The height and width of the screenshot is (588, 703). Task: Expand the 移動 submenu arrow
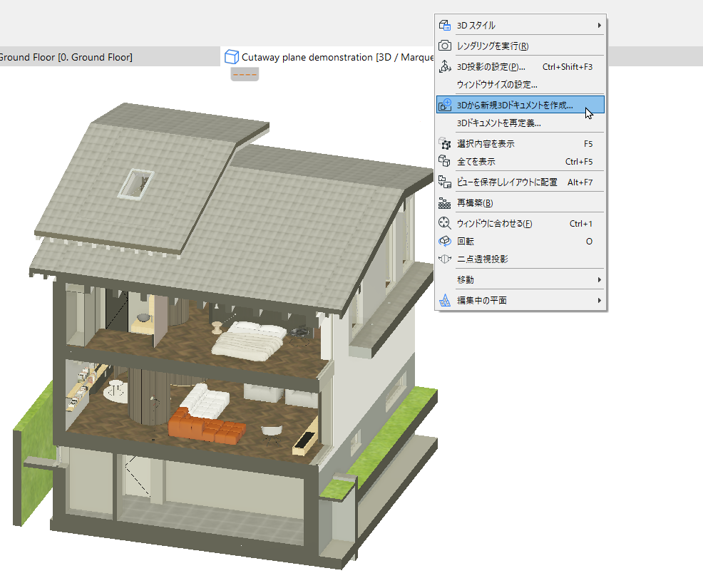coord(600,279)
